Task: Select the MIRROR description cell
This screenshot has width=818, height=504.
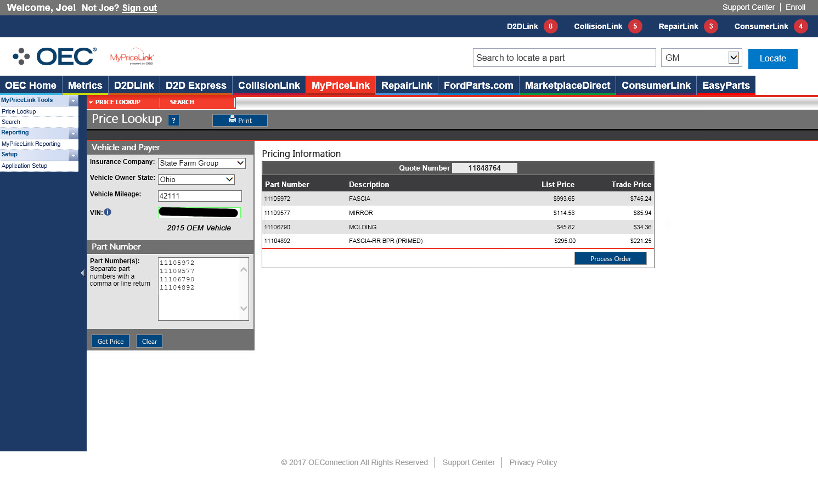Action: click(x=360, y=213)
